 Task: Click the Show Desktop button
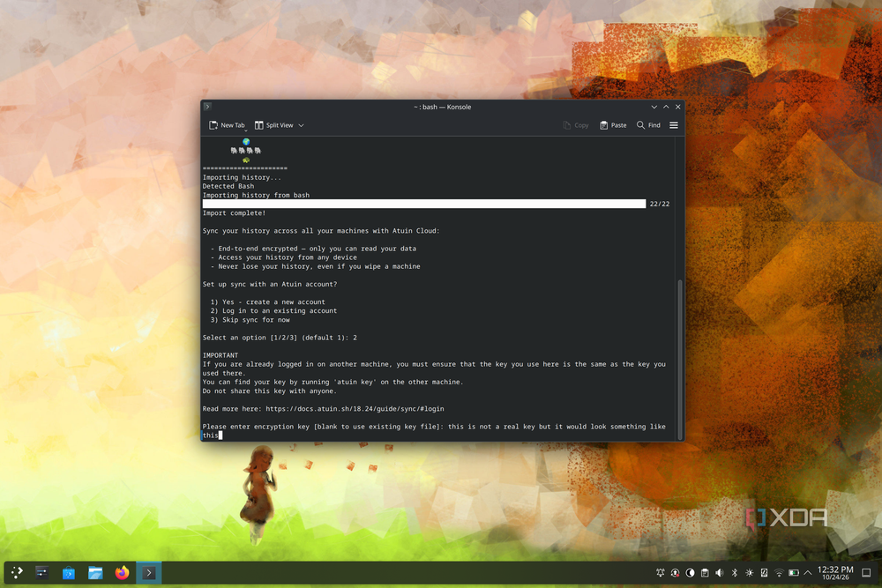866,573
